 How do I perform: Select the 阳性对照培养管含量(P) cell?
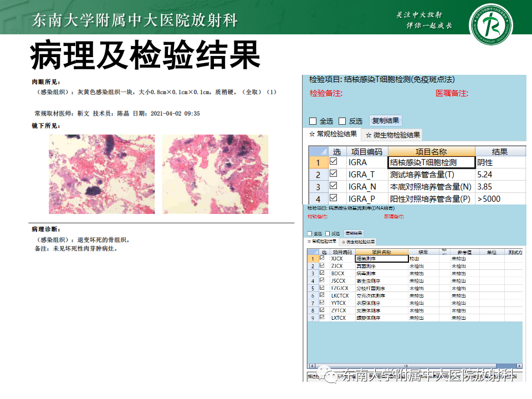(432, 199)
